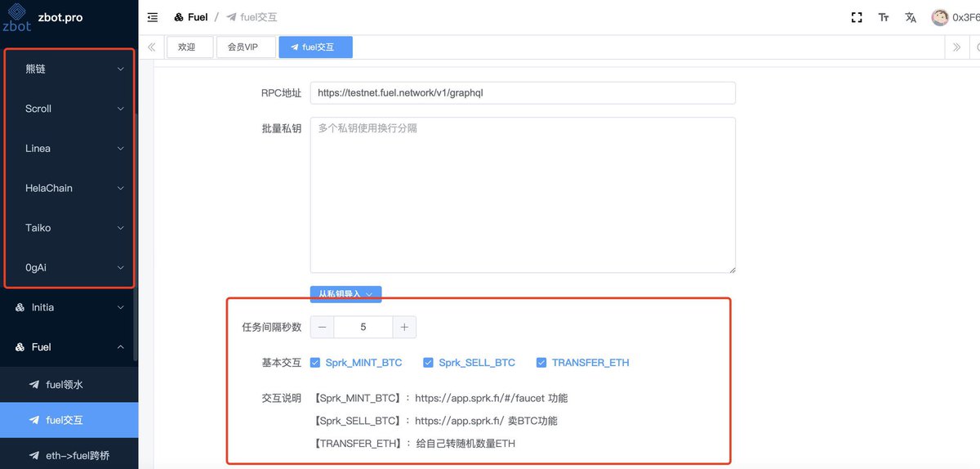Decrease interval seconds with minus button
Screen dimensions: 980x469
pyautogui.click(x=323, y=327)
